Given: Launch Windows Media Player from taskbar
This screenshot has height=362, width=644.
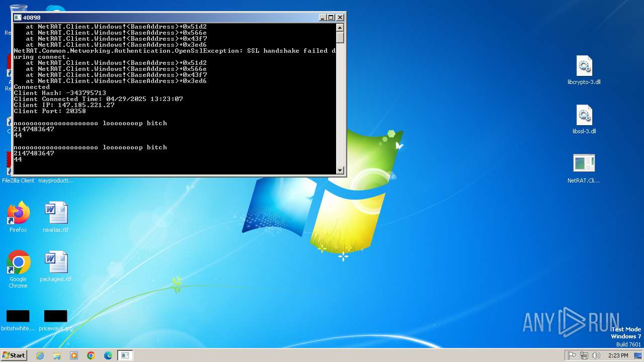Looking at the screenshot, I should pos(74,355).
